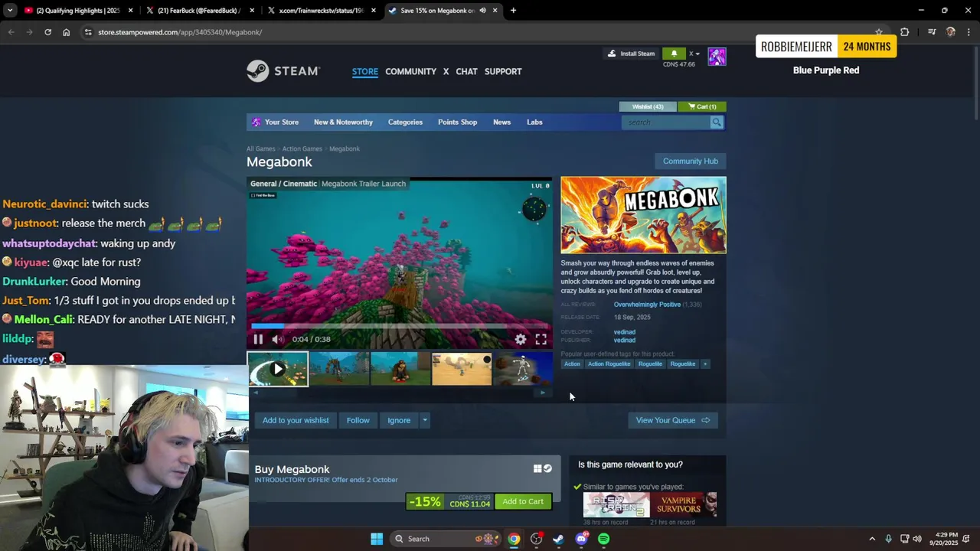The height and width of the screenshot is (551, 980).
Task: Open Wishlist (43)
Action: 648,106
